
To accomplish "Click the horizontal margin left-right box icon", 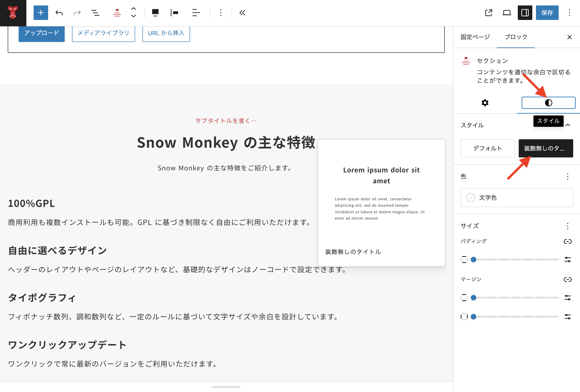I will click(464, 317).
